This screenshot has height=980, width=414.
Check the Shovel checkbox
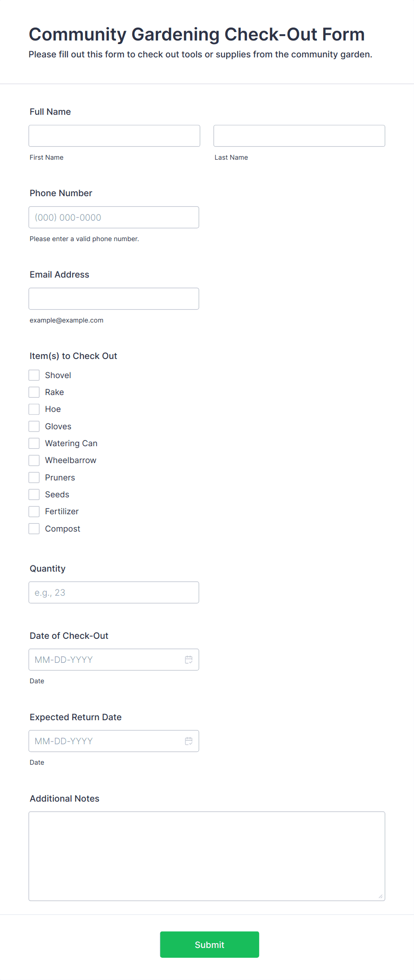(34, 375)
